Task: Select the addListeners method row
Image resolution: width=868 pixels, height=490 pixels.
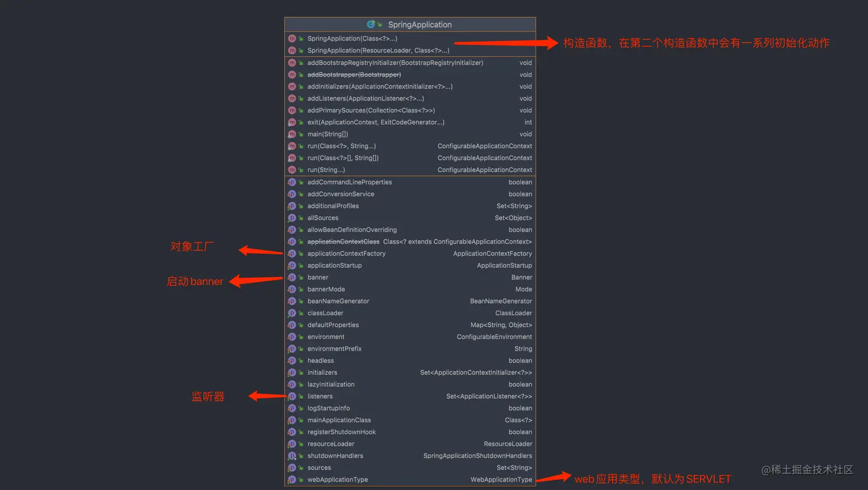Action: [x=410, y=99]
